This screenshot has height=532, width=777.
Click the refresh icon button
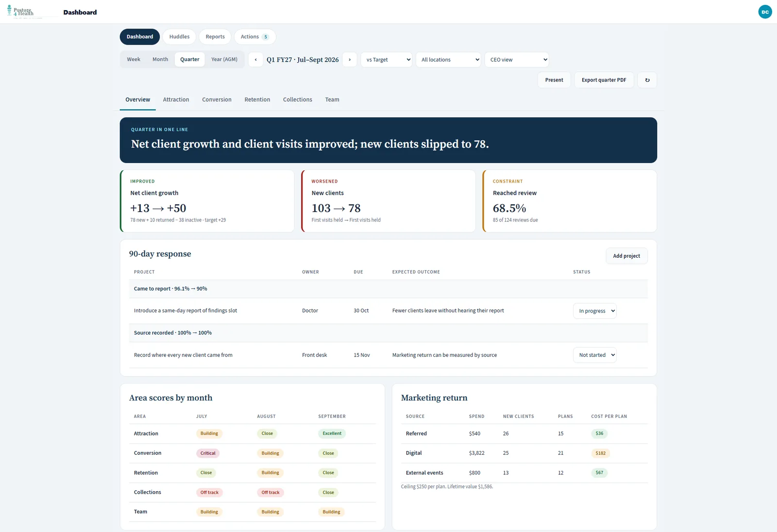[647, 80]
